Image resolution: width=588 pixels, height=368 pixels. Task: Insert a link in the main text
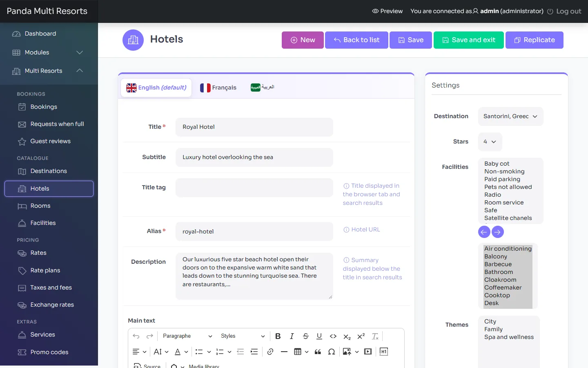point(270,352)
